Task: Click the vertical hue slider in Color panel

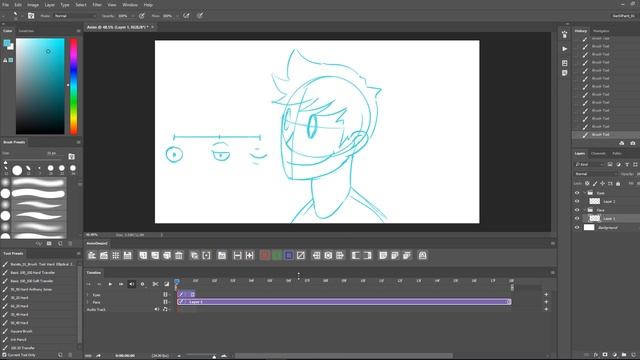Action: coord(73,86)
